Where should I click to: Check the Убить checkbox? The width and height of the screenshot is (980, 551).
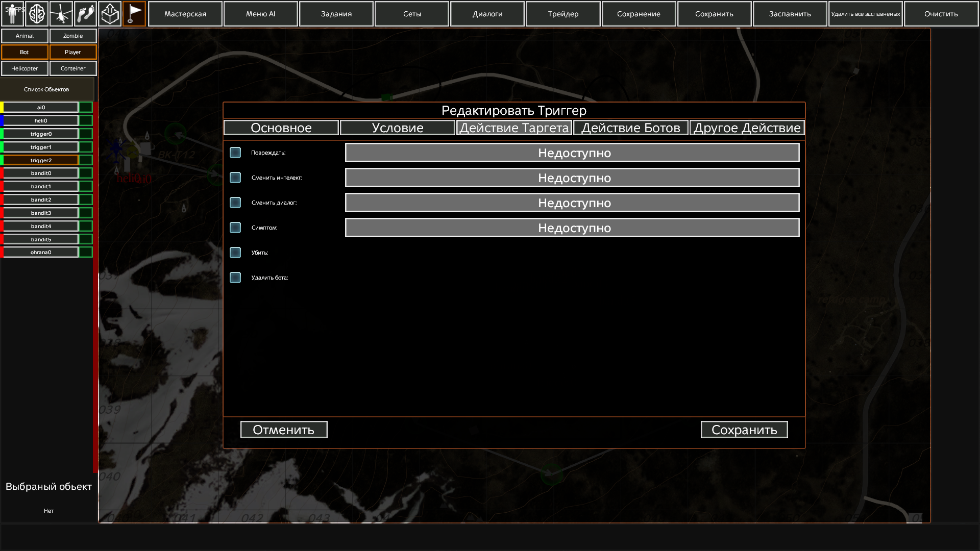click(x=235, y=253)
